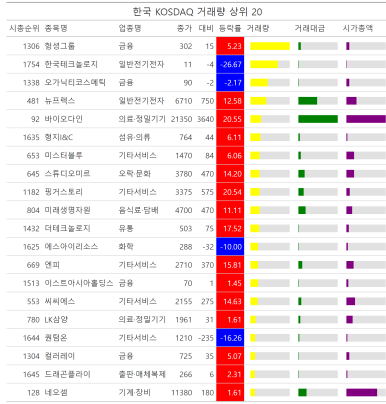Select the stock name 씨씨에스
The width and height of the screenshot is (386, 404).
point(60,301)
